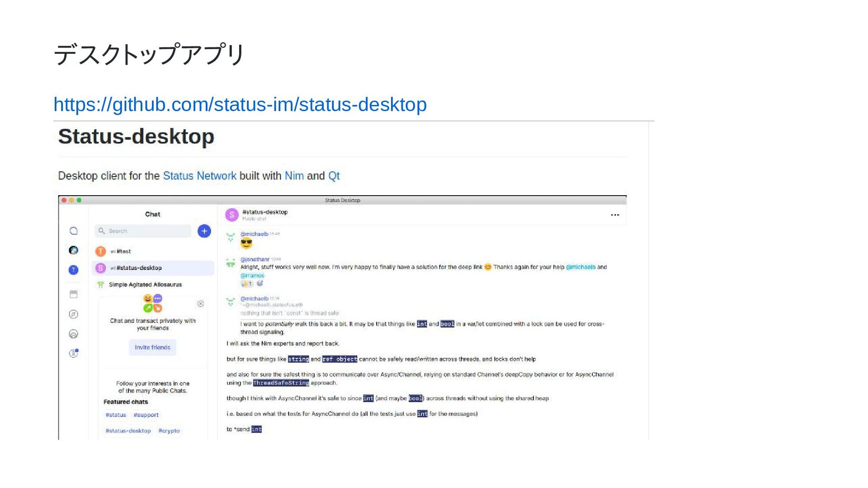Image resolution: width=868 pixels, height=488 pixels.
Task: Click the 'ThreadSafeString' code snippet
Action: point(281,383)
